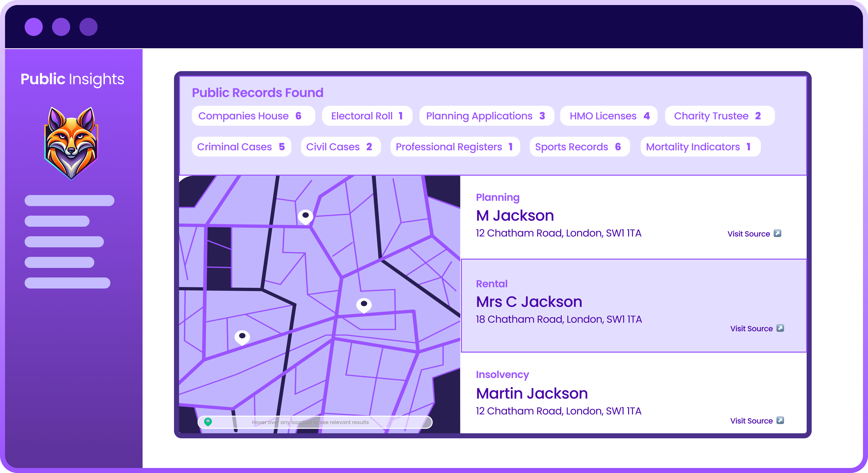The image size is (868, 473).
Task: Select the Mortality Indicators chip
Action: 701,147
